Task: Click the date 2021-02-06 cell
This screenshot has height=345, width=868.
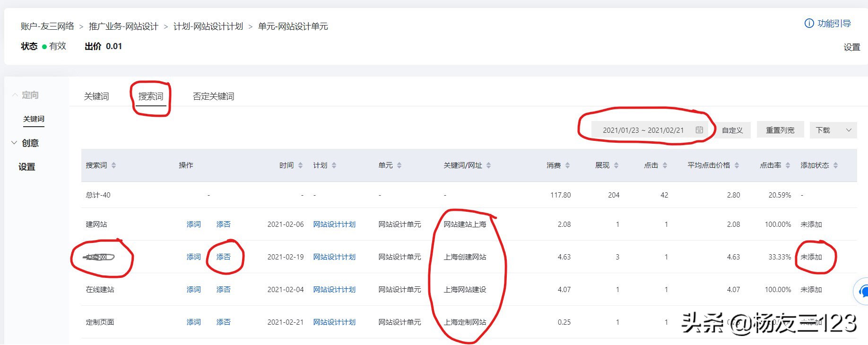Action: click(x=286, y=224)
